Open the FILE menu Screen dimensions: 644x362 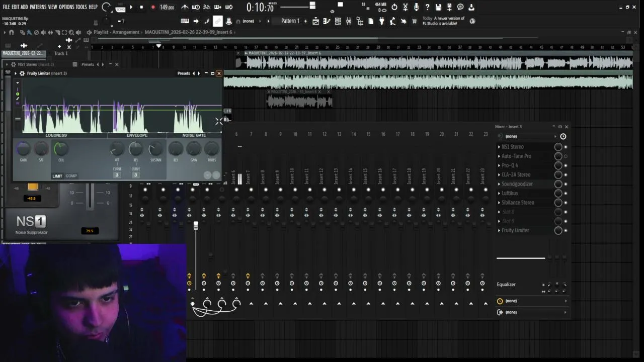(6, 7)
